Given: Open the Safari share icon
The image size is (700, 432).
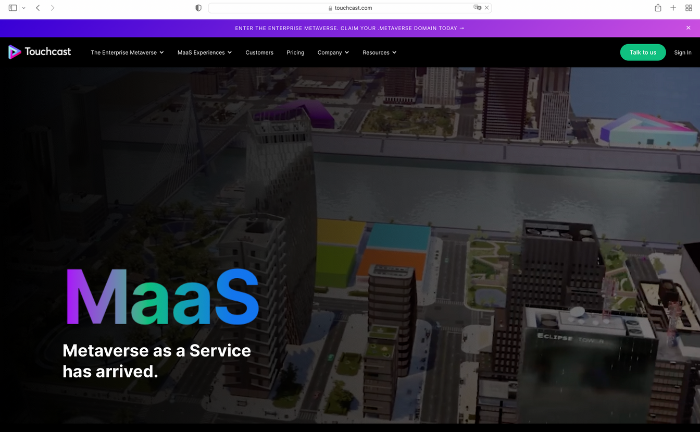Looking at the screenshot, I should point(658,8).
